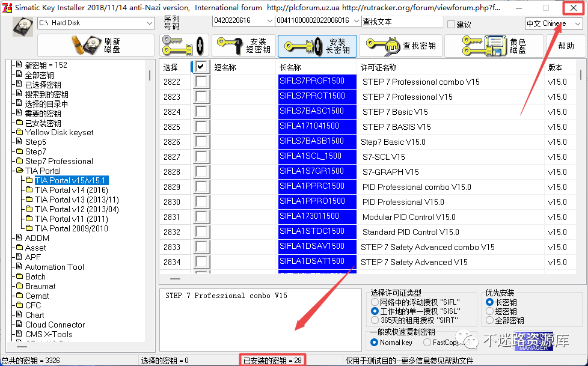
Task: Click the 新密钥 = 152 tree item icon
Action: [19, 65]
